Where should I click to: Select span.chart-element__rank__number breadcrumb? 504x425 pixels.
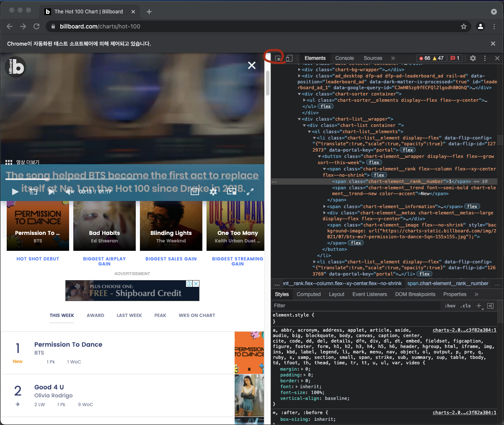[448, 283]
